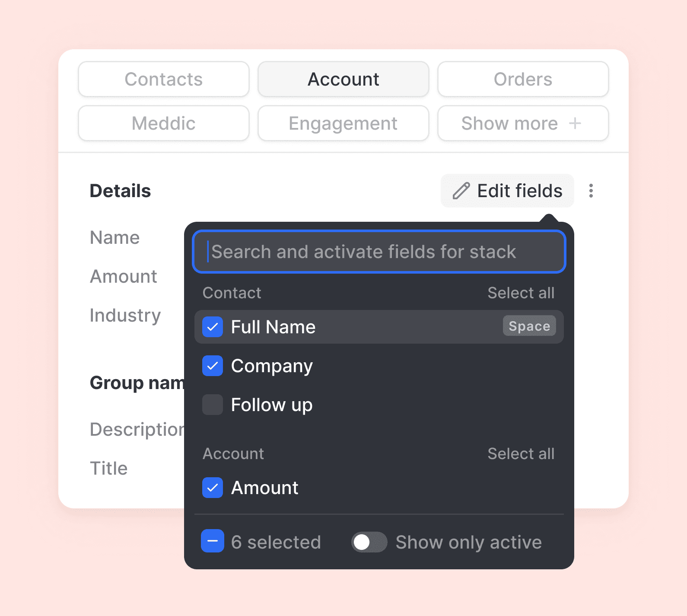
Task: Toggle Show only active switch
Action: 369,542
